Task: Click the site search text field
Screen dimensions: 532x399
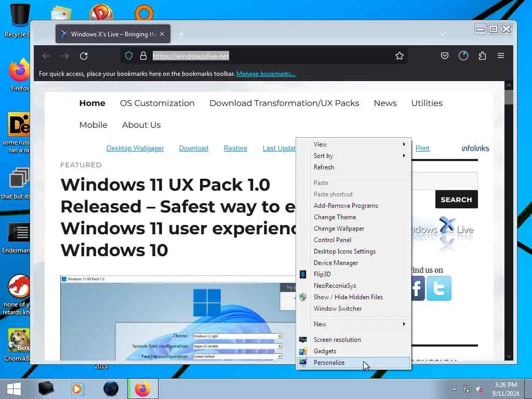Action: point(445,181)
